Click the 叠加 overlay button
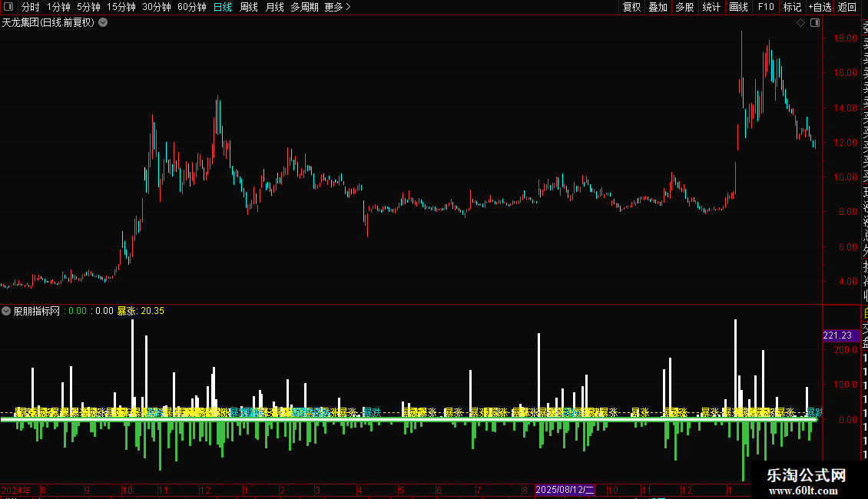 (658, 7)
